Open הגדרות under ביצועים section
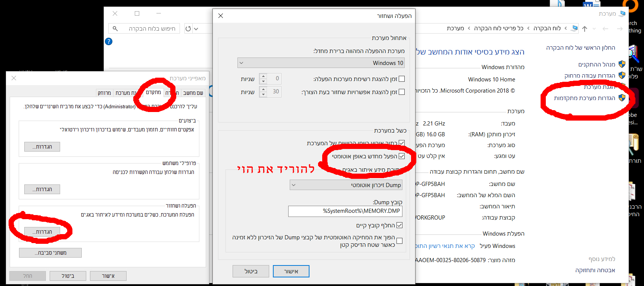Screen dimensions: 644x286 coord(42,147)
